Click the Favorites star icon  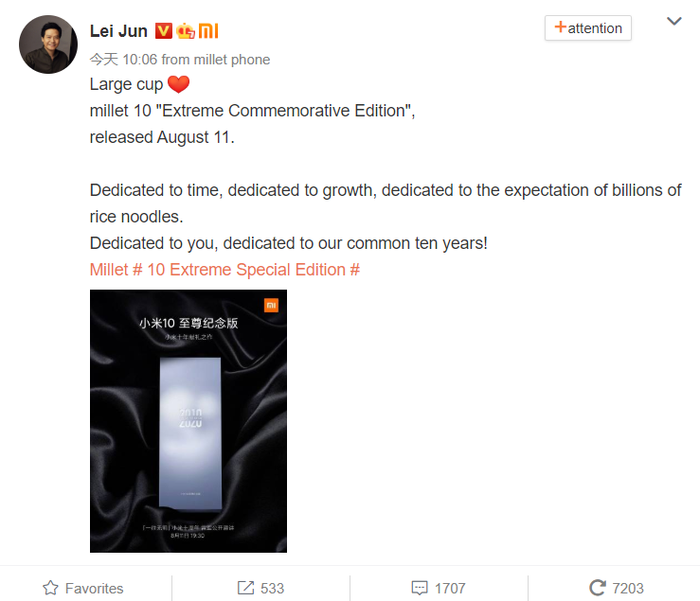pos(50,588)
